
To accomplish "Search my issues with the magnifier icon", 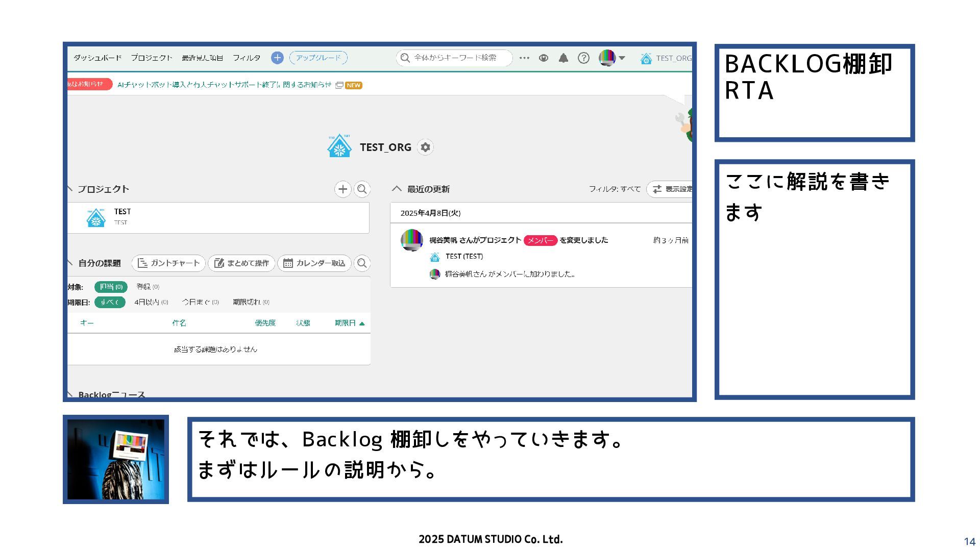I will tap(362, 263).
